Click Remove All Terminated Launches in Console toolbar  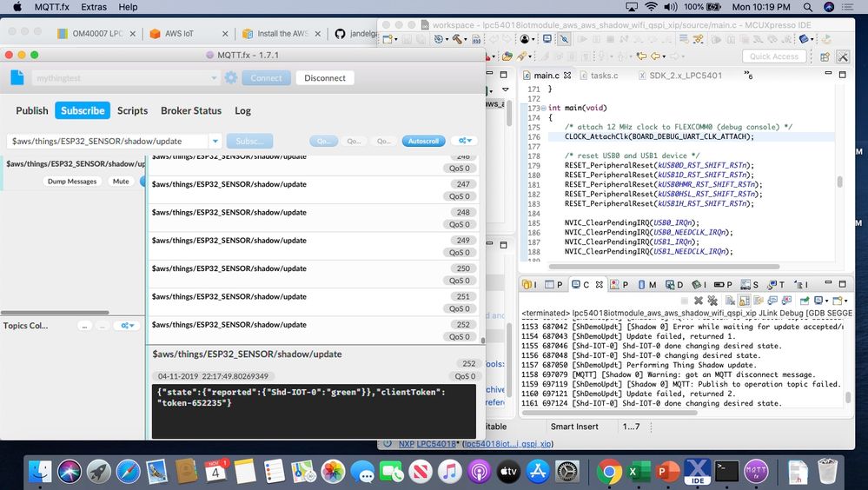pyautogui.click(x=712, y=301)
